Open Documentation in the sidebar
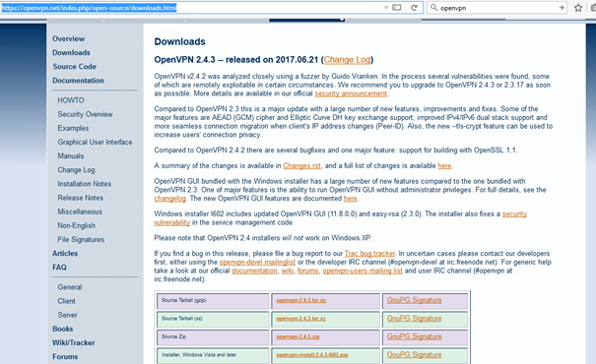This screenshot has width=596, height=364. 78,81
